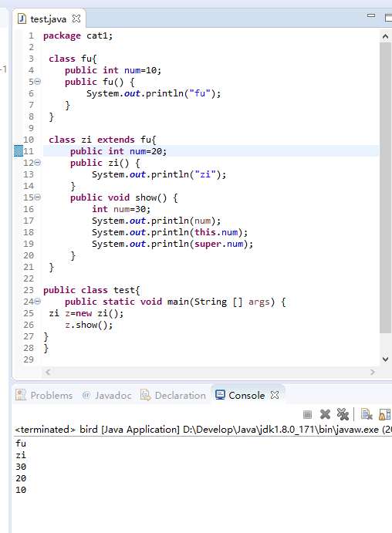The image size is (392, 533).
Task: Click the vertical scrollbar thumb in editor
Action: 385,187
